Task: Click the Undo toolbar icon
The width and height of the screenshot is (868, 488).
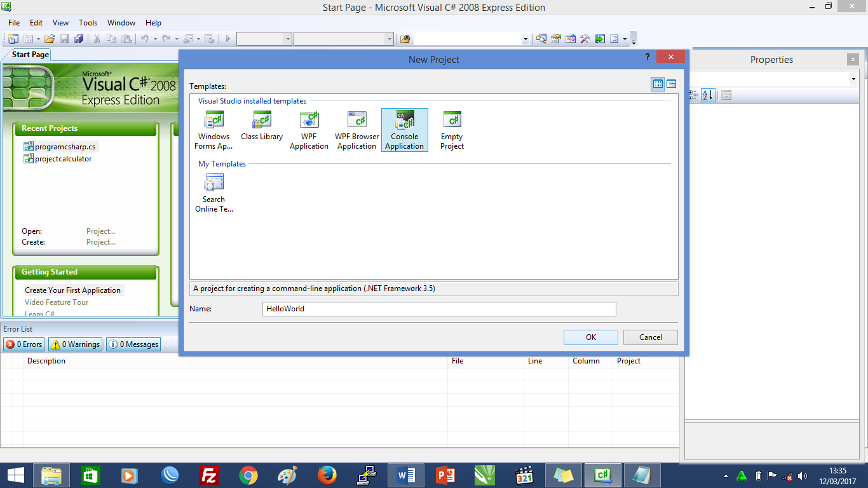Action: pos(144,39)
